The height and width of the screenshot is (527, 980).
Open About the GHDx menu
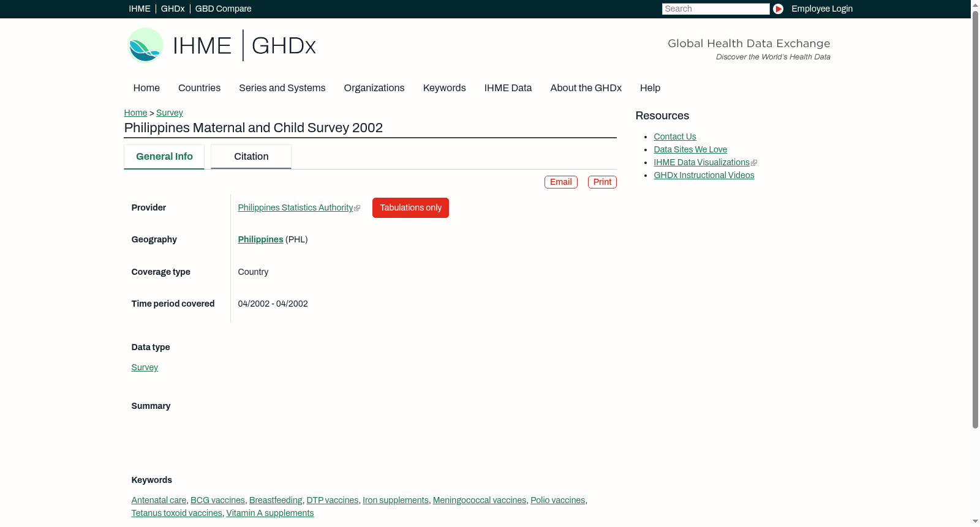586,88
